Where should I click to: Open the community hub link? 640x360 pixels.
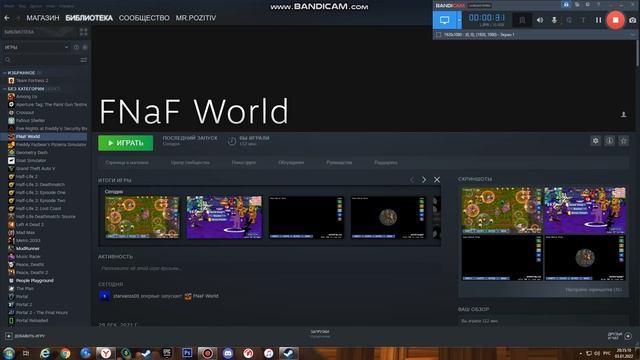pyautogui.click(x=190, y=162)
